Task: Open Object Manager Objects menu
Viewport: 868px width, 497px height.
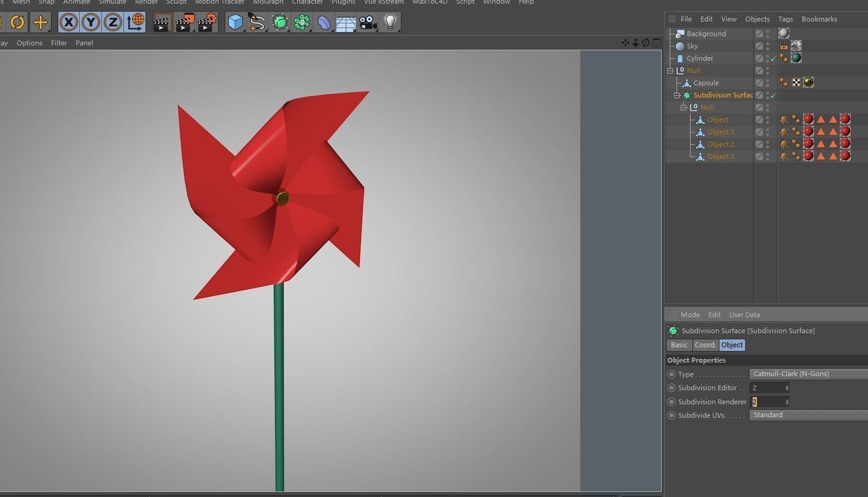Action: click(x=757, y=19)
